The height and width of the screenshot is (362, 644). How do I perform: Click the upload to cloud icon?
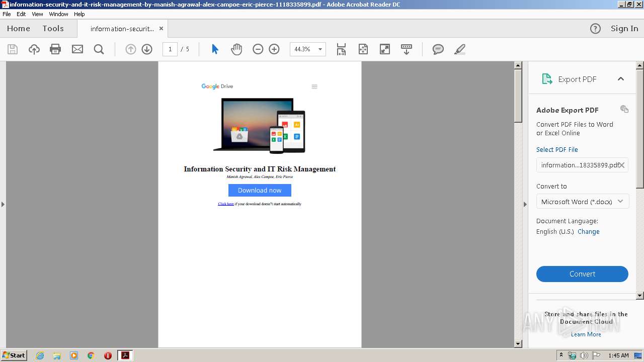34,49
